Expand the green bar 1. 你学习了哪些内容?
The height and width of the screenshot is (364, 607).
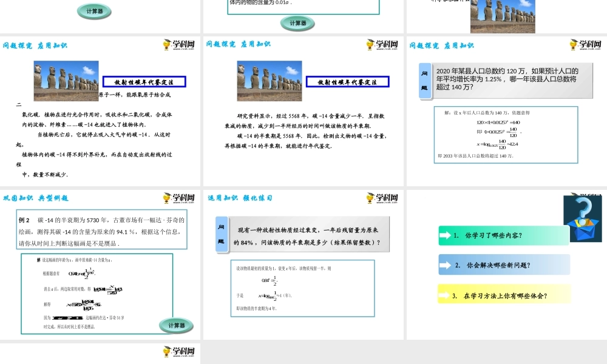pos(504,235)
